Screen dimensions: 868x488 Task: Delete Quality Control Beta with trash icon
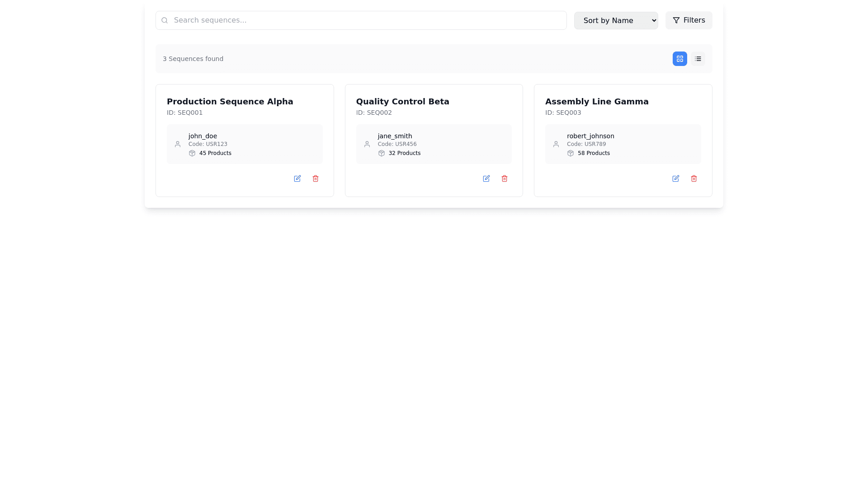505,178
